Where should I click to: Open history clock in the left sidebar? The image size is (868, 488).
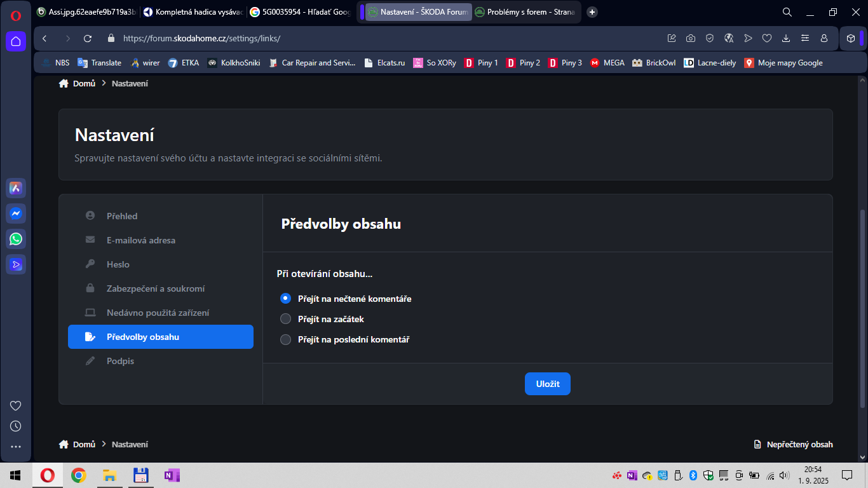pos(16,426)
